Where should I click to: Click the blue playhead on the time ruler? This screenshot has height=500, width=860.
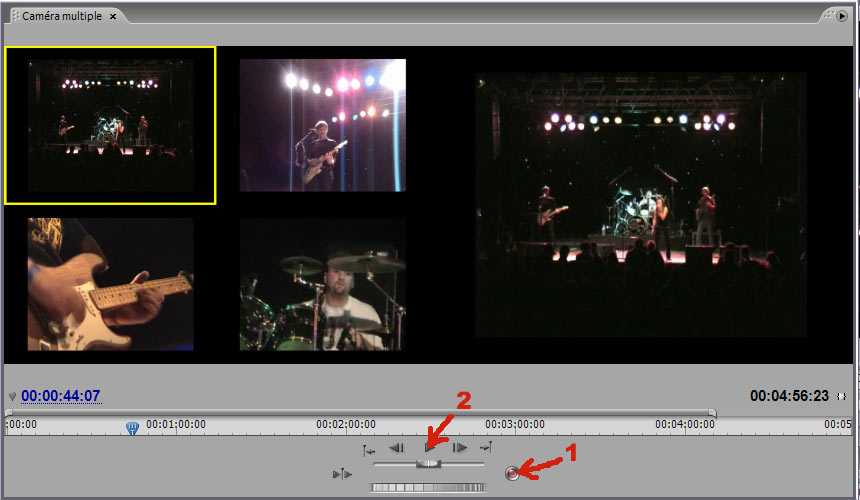tap(132, 428)
